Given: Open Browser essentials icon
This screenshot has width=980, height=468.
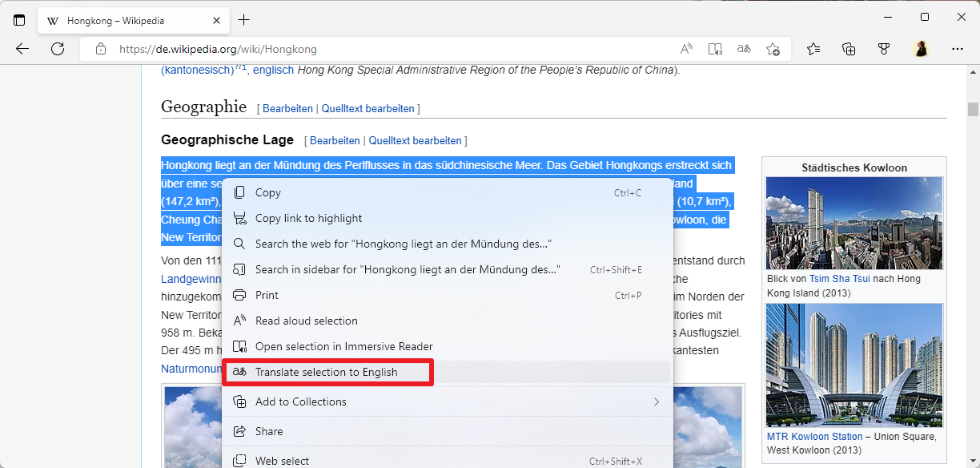Looking at the screenshot, I should pyautogui.click(x=884, y=49).
